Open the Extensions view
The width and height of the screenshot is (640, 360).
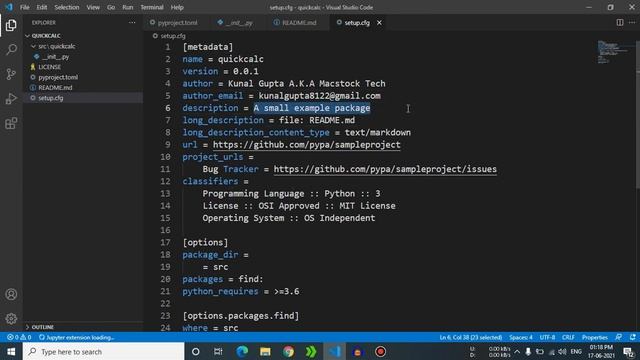(11, 123)
